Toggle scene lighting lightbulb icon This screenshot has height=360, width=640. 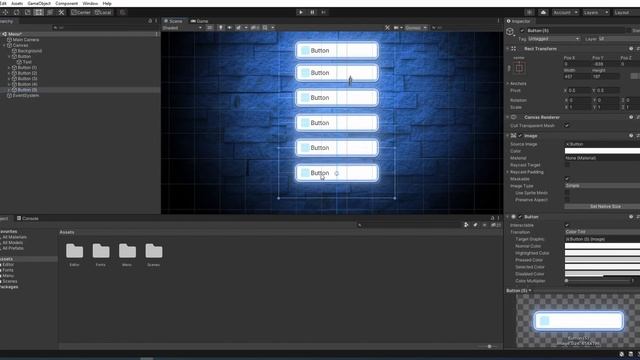pyautogui.click(x=220, y=28)
